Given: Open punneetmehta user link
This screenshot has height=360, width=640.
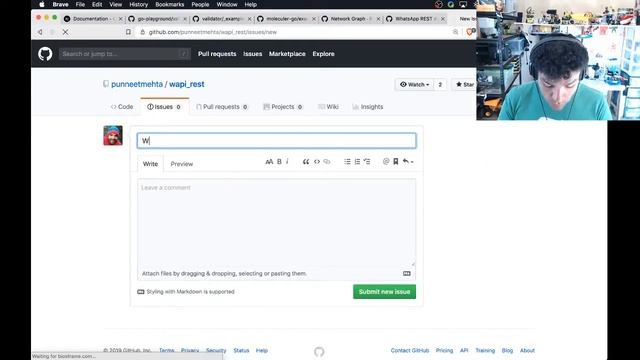Looking at the screenshot, I should point(137,84).
